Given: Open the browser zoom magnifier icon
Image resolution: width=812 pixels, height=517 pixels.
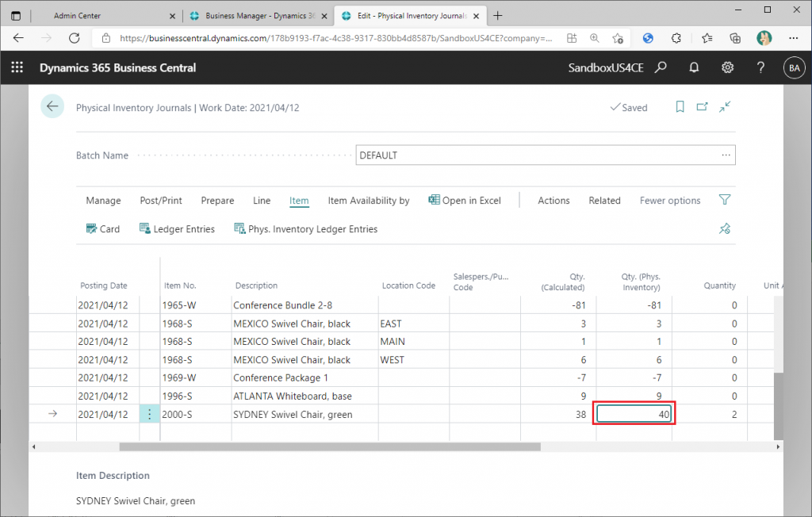Looking at the screenshot, I should tap(595, 38).
